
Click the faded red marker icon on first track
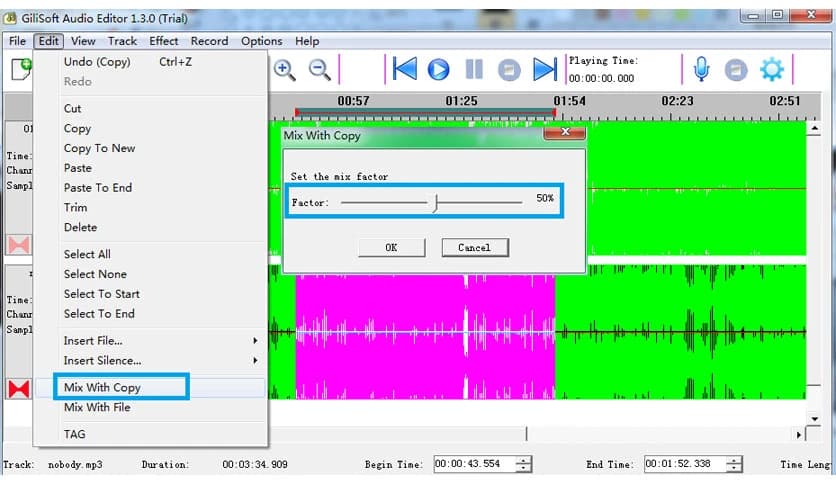click(x=19, y=245)
